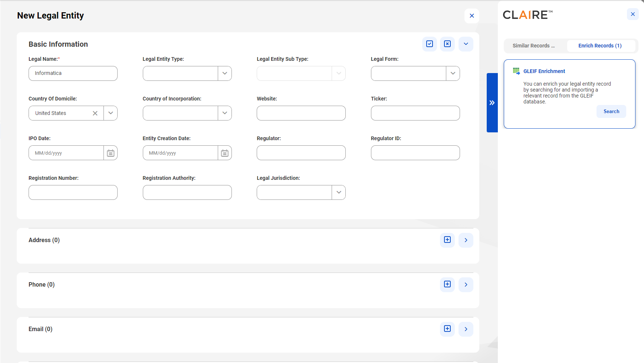The height and width of the screenshot is (363, 644).
Task: Click the discard X icon in Basic Information
Action: 447,44
